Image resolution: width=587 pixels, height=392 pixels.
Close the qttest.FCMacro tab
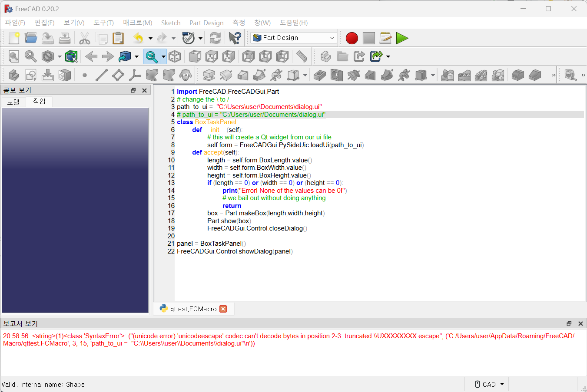click(x=223, y=309)
